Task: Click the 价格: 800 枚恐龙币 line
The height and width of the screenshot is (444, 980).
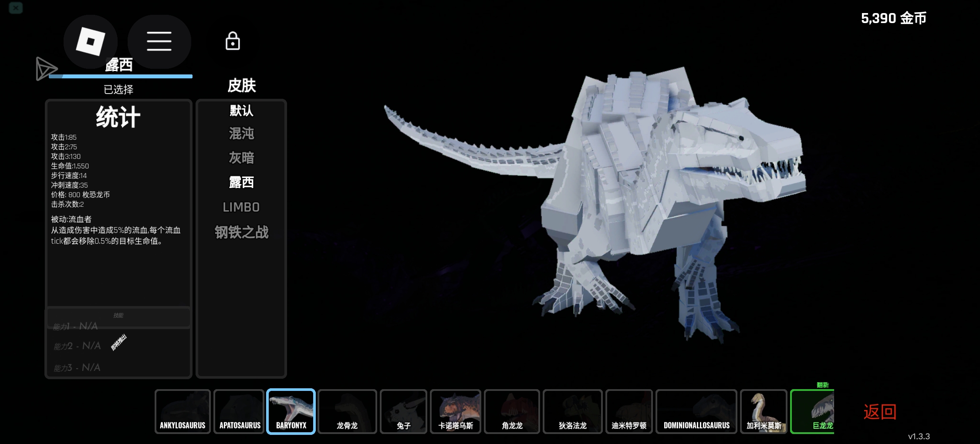Action: click(80, 195)
